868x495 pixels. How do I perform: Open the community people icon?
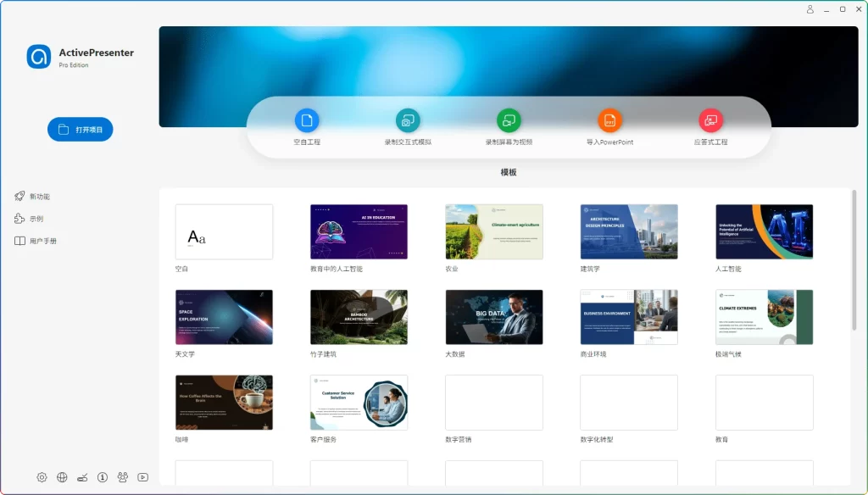tap(123, 477)
